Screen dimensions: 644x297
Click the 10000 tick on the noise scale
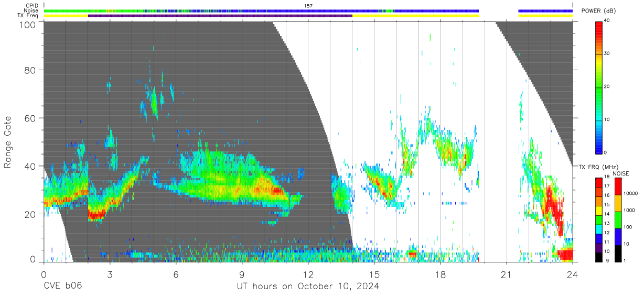pyautogui.click(x=631, y=193)
